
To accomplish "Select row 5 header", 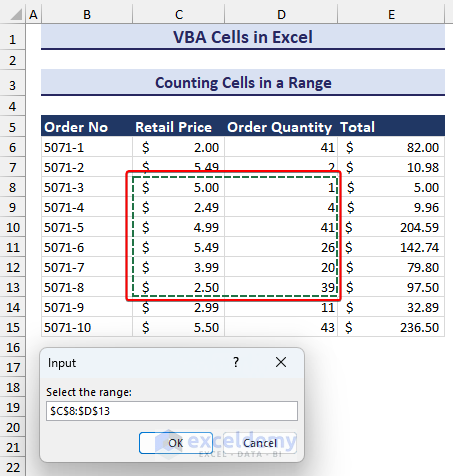I will [13, 127].
